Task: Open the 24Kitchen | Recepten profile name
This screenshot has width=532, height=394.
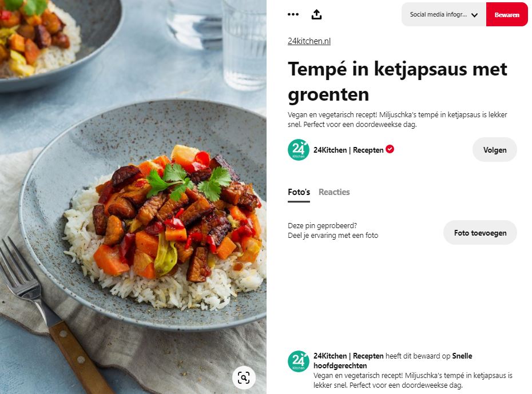Action: [x=348, y=150]
